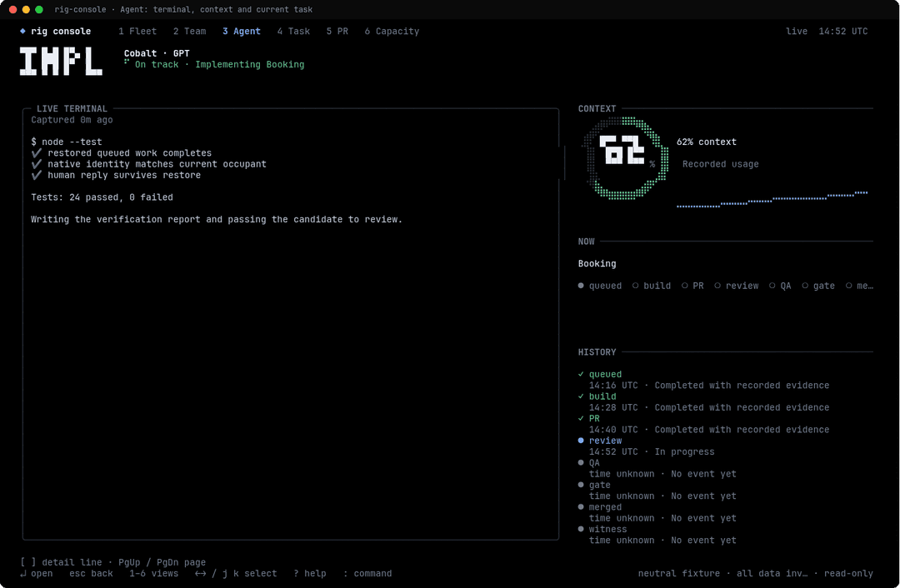Click '14:40 UTC · Completed with recorded evidence'

pyautogui.click(x=709, y=430)
